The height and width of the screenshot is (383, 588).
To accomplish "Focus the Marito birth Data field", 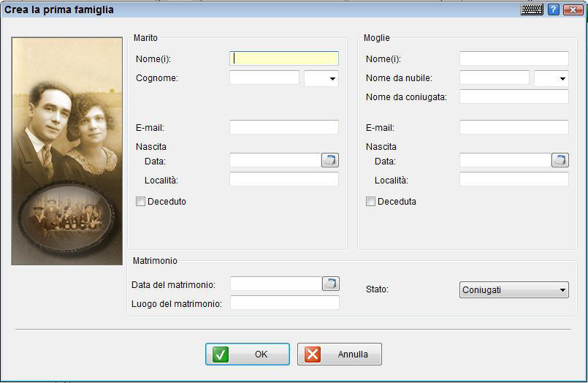I will tap(275, 160).
